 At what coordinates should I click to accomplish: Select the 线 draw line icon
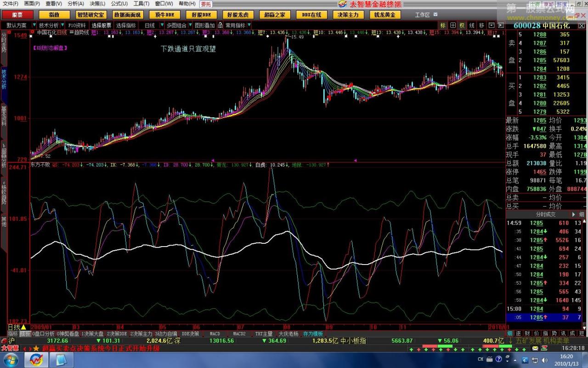pos(472,25)
